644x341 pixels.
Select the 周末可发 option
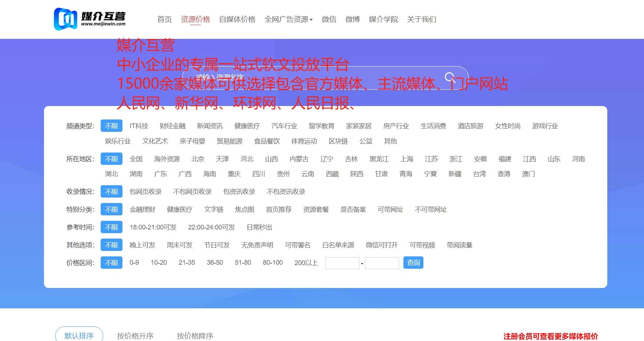click(x=180, y=245)
